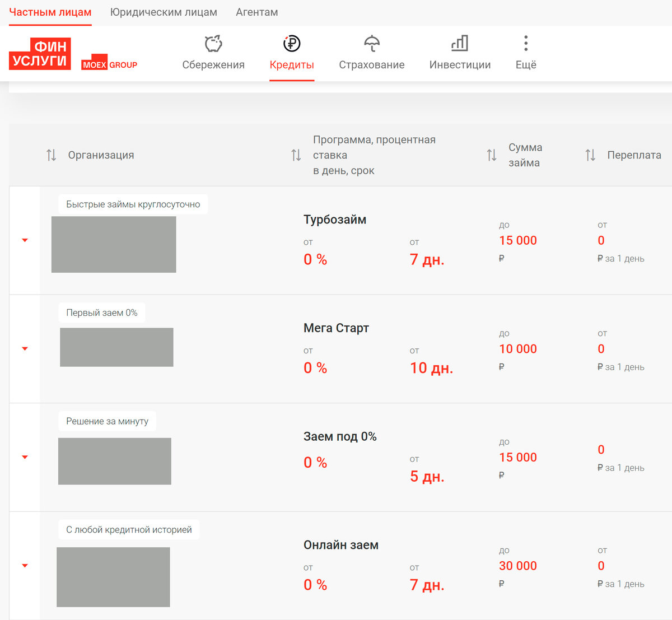Click the Заем под 0% program name
Image resolution: width=672 pixels, height=620 pixels.
[x=340, y=437]
